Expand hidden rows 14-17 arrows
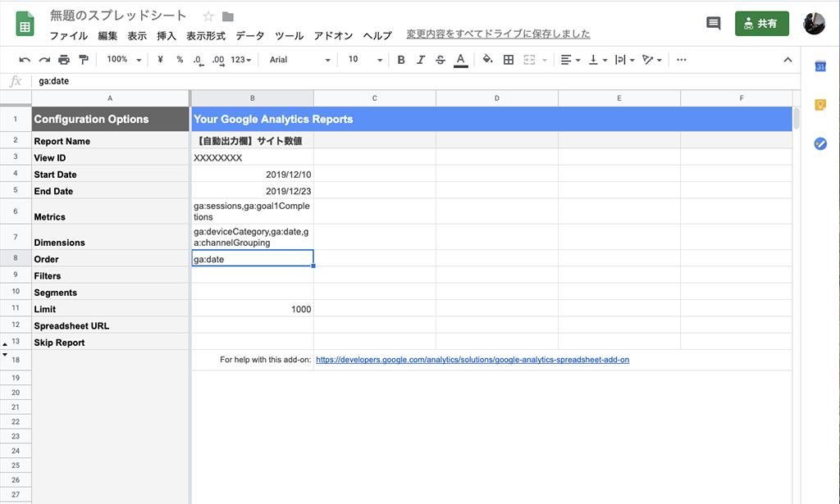 point(5,349)
